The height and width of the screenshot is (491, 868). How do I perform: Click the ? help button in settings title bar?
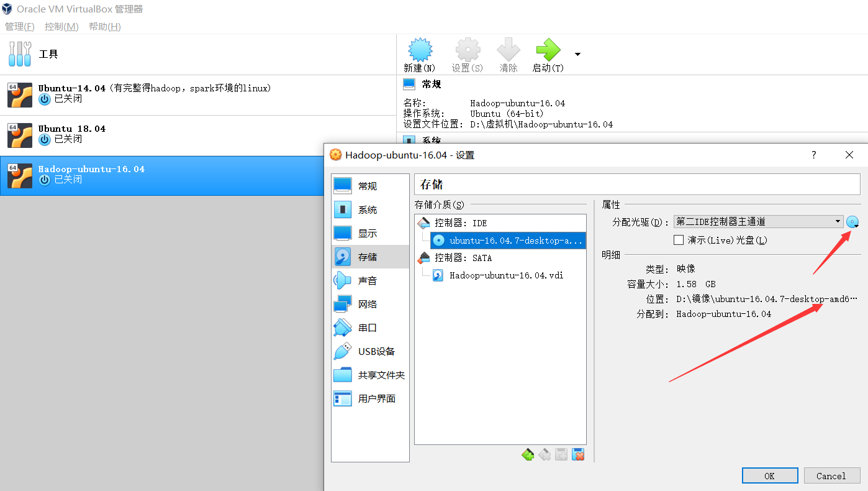pyautogui.click(x=814, y=155)
